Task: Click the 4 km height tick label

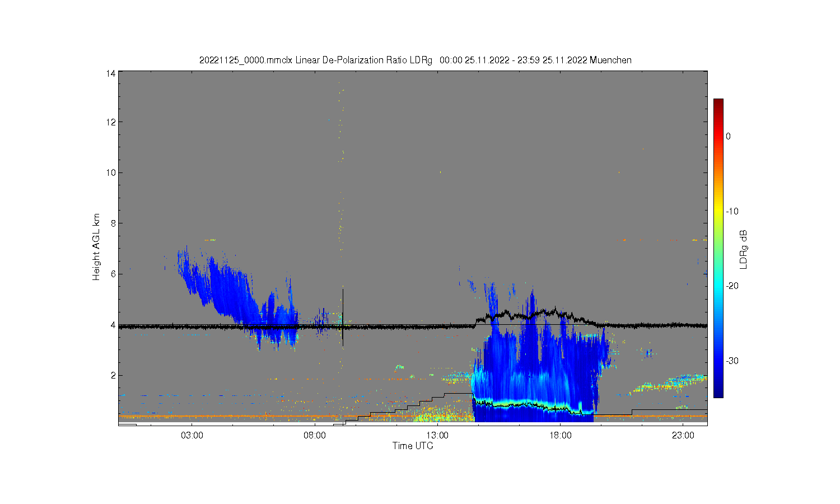Action: (113, 325)
